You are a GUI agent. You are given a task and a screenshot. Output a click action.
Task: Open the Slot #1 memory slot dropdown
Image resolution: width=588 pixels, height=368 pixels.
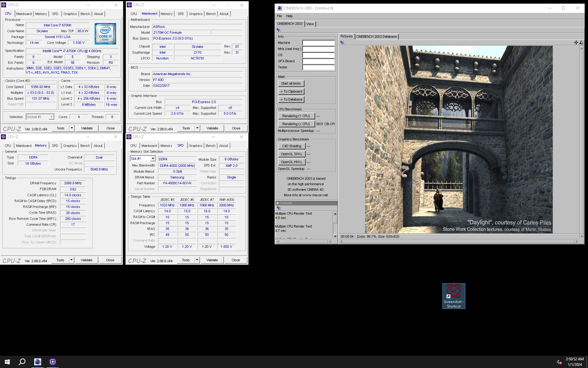(153, 159)
